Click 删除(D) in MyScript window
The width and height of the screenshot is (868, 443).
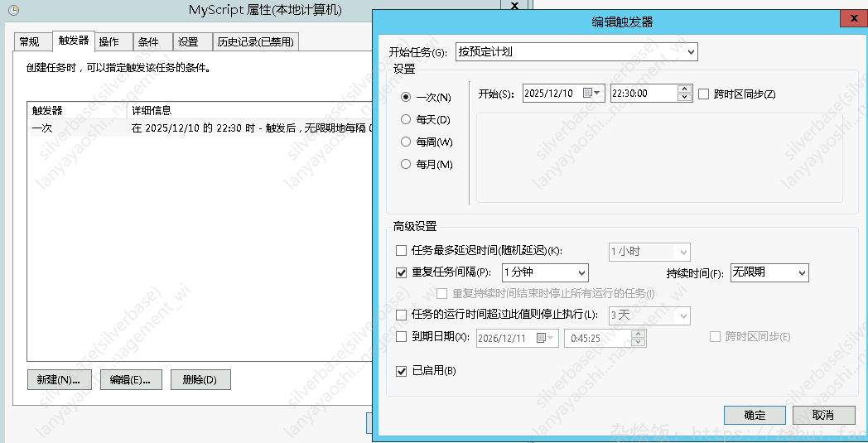200,380
